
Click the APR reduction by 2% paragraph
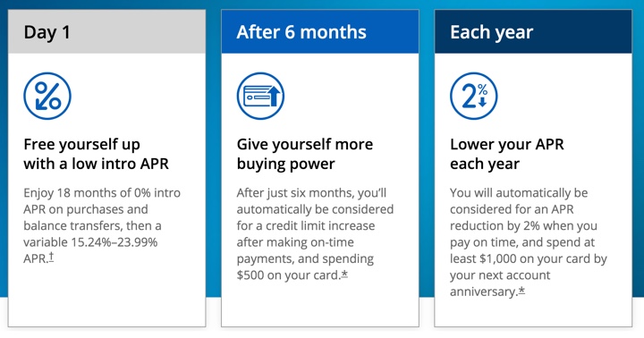tap(529, 242)
